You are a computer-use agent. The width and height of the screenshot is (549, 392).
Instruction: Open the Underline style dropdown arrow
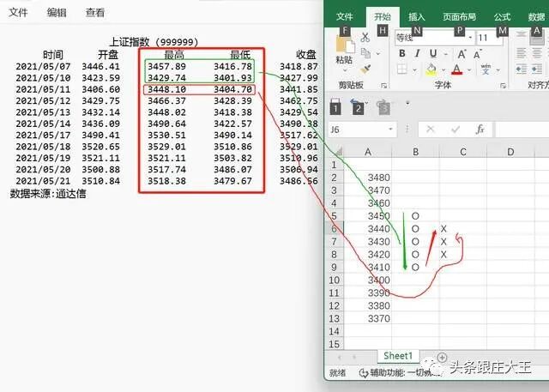click(446, 54)
